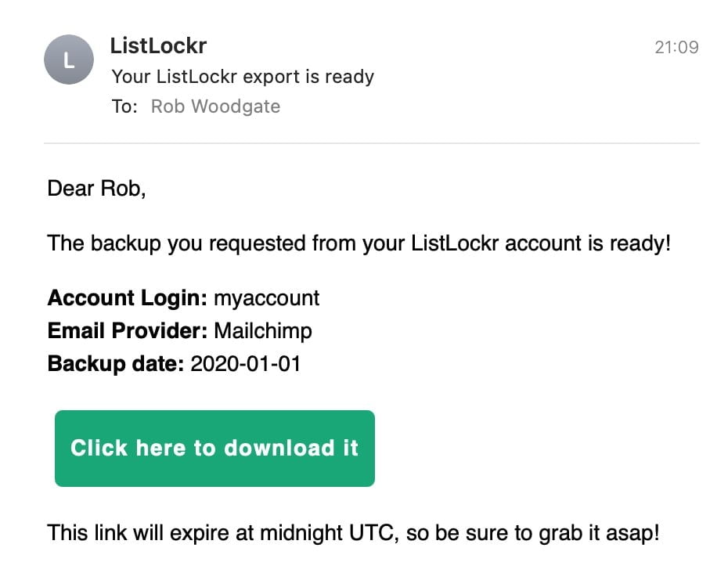Select recipient Rob Woodgate

point(215,106)
